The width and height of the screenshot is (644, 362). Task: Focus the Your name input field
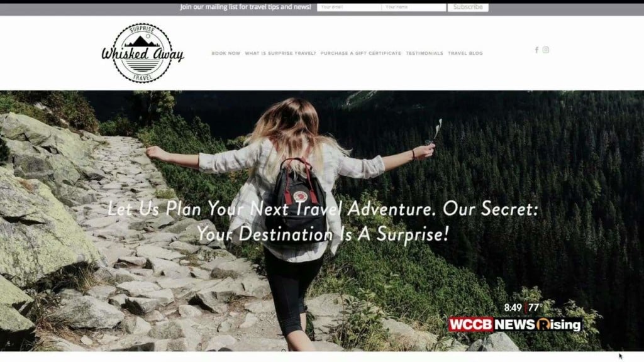pos(414,7)
